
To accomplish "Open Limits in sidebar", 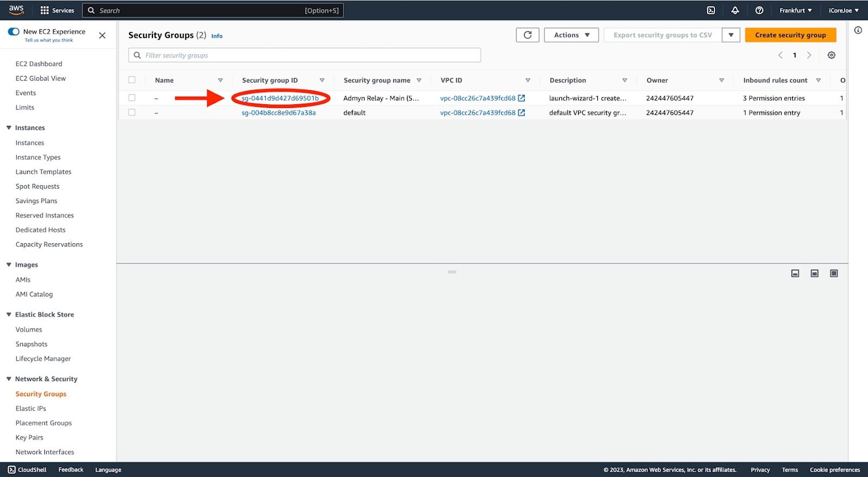I will 25,107.
